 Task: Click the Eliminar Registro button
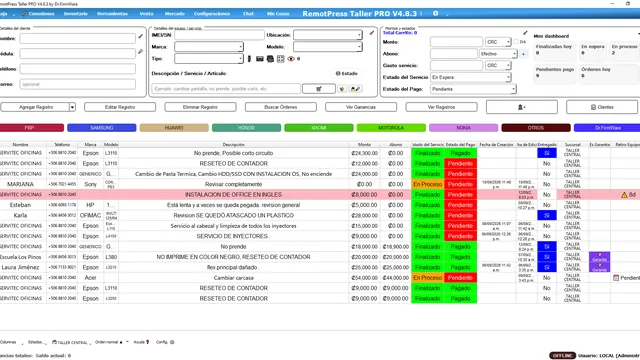(x=200, y=107)
